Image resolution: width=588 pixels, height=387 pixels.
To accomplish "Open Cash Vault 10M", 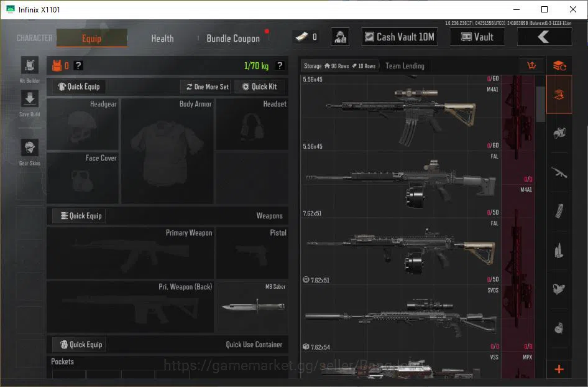I will pyautogui.click(x=400, y=37).
